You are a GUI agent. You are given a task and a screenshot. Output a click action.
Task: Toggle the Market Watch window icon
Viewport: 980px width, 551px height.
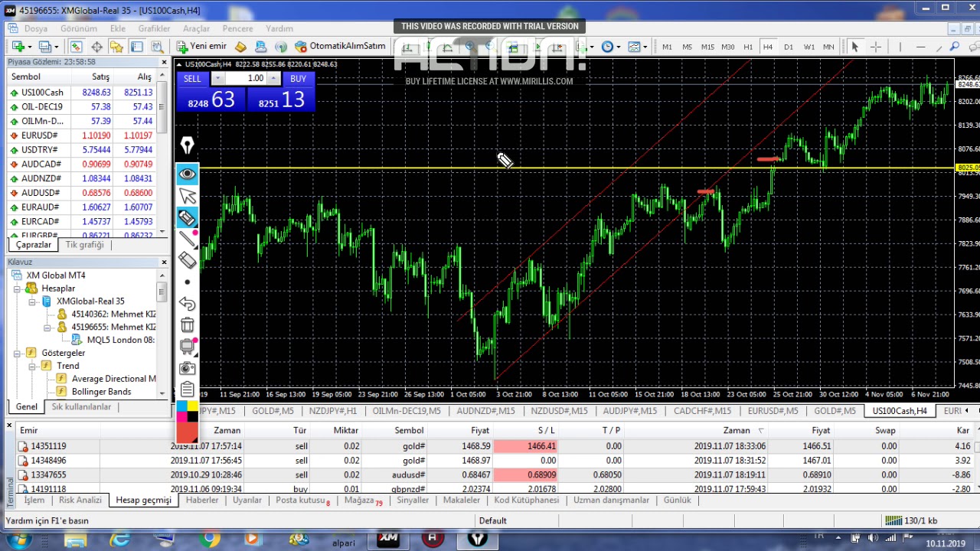click(x=76, y=47)
